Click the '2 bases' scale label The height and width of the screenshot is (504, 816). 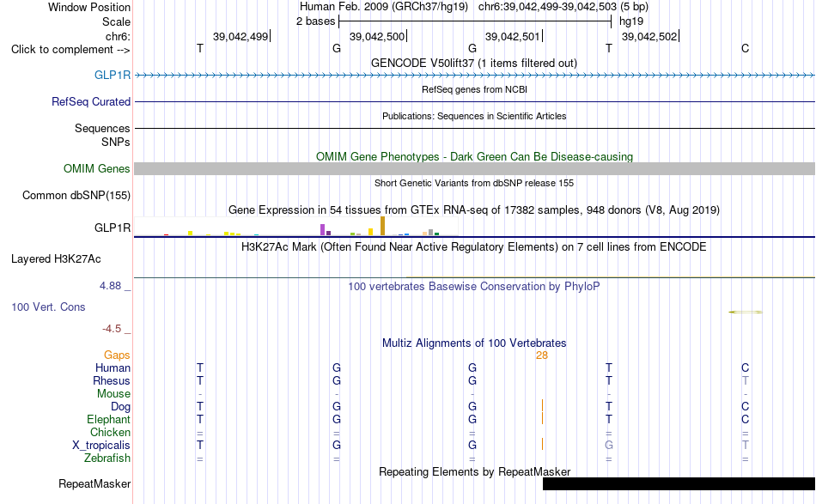pyautogui.click(x=315, y=21)
